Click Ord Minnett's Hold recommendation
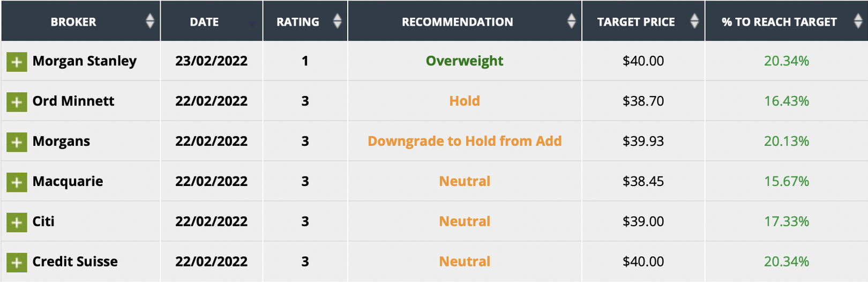The width and height of the screenshot is (868, 282). (464, 101)
